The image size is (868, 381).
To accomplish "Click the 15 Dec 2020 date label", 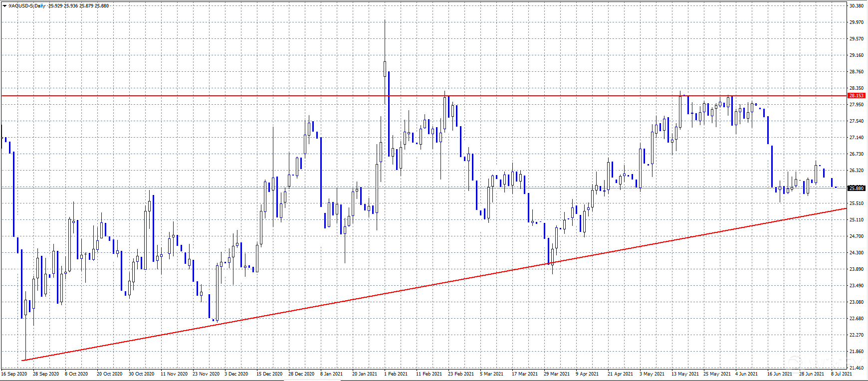I will coord(269,374).
